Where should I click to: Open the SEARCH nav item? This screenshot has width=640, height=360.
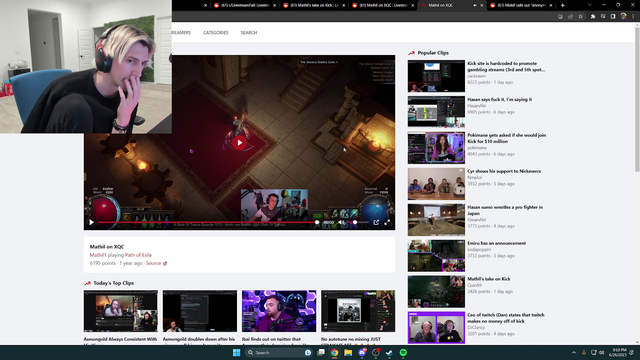(249, 33)
